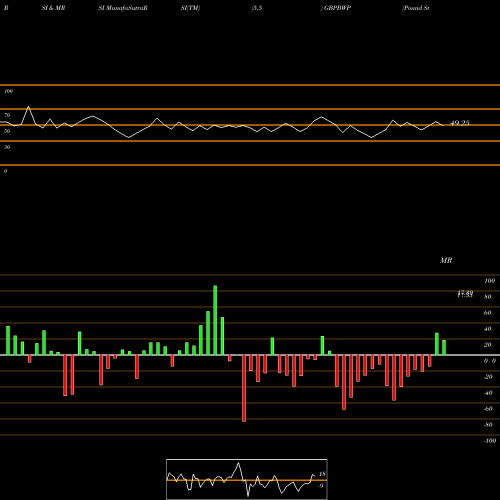Click the RSI panel's 30 level label
Viewport: 500px width, 500px height.
point(7,147)
